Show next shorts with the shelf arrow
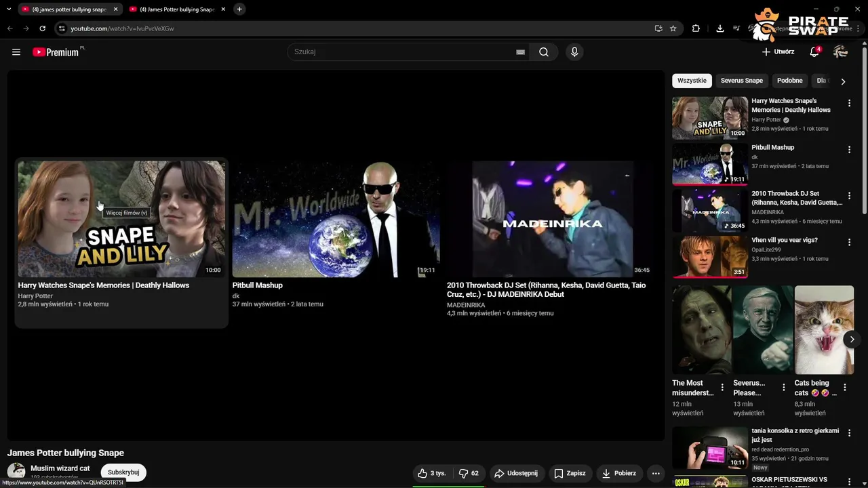The height and width of the screenshot is (488, 868). point(852,339)
